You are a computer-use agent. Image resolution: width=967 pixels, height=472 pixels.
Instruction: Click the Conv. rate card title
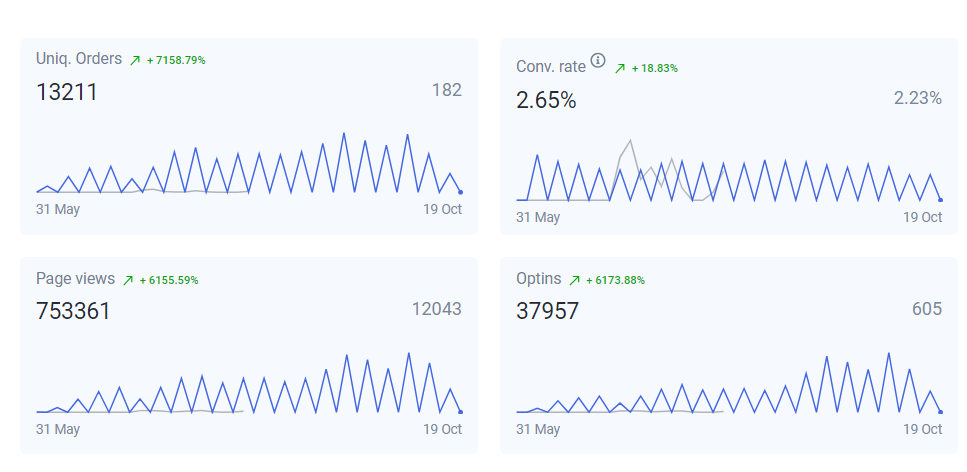[x=551, y=67]
